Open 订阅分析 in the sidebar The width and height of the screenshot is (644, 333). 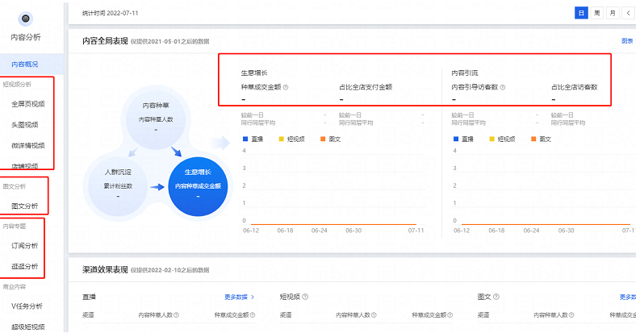(25, 246)
